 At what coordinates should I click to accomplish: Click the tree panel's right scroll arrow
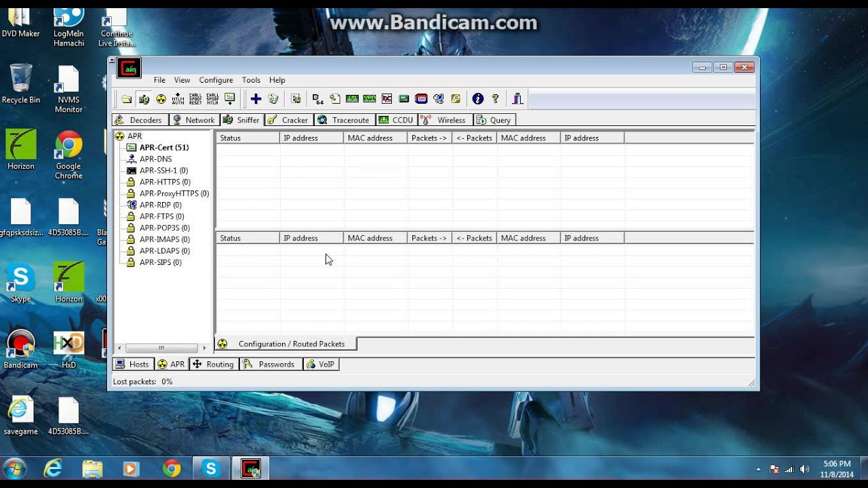coord(204,348)
